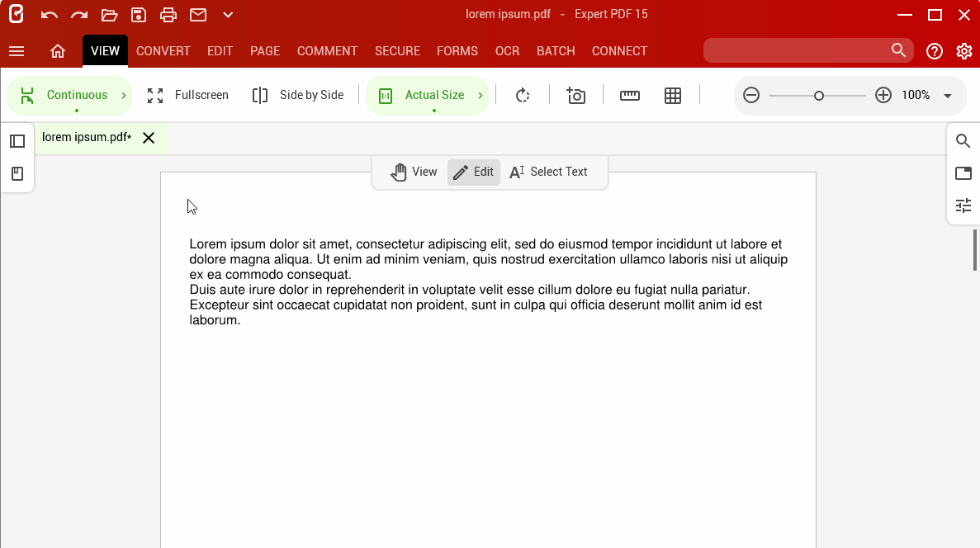Viewport: 980px width, 548px height.
Task: Expand the Continuous layout options arrow
Action: [124, 96]
